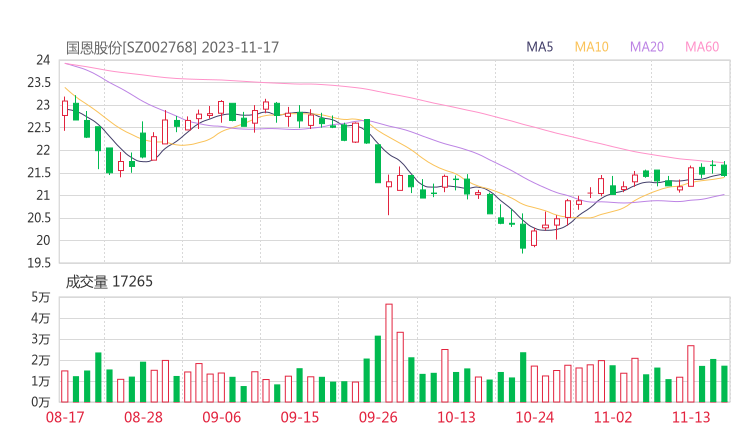Click the 11-02 date axis label

tap(613, 417)
